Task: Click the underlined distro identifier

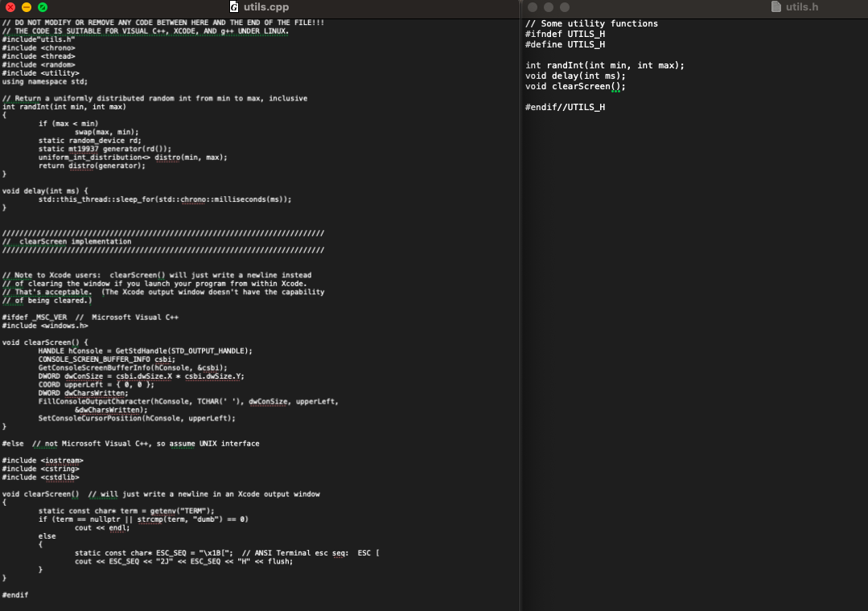Action: [x=167, y=157]
